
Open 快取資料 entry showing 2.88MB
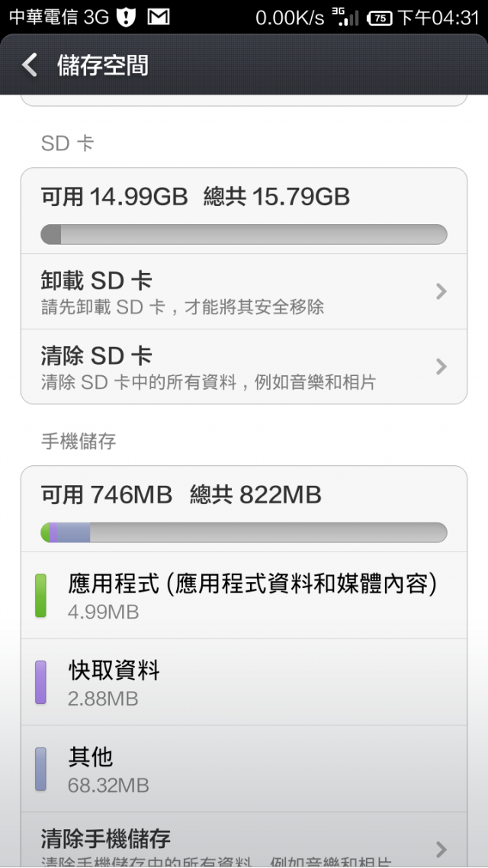coord(244,682)
